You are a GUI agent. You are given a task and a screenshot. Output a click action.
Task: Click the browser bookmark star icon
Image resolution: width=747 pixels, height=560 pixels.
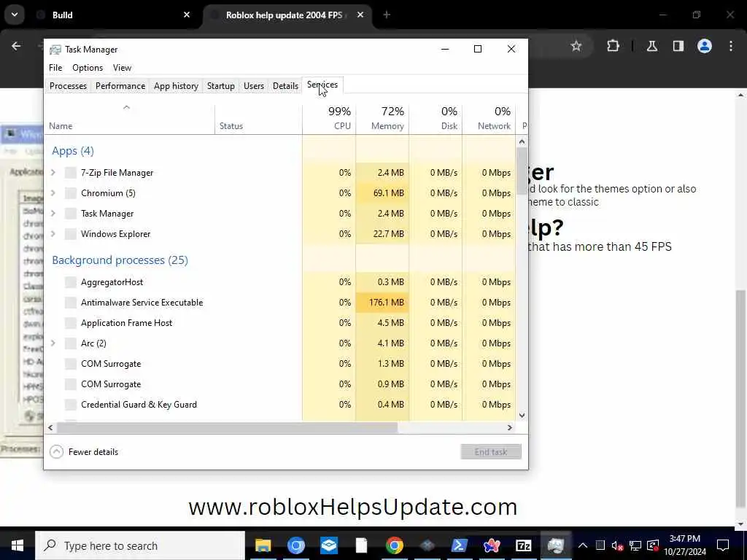(576, 46)
